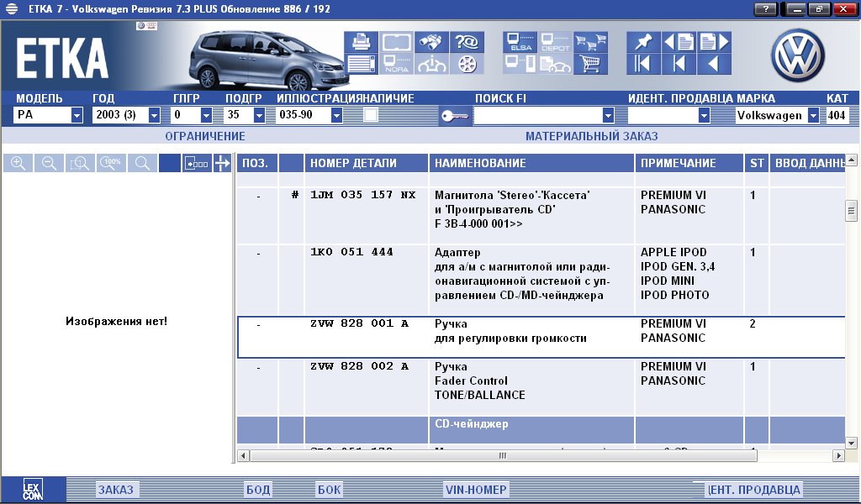Click the ПОЗ. column header
Image resolution: width=861 pixels, height=504 pixels.
(257, 163)
